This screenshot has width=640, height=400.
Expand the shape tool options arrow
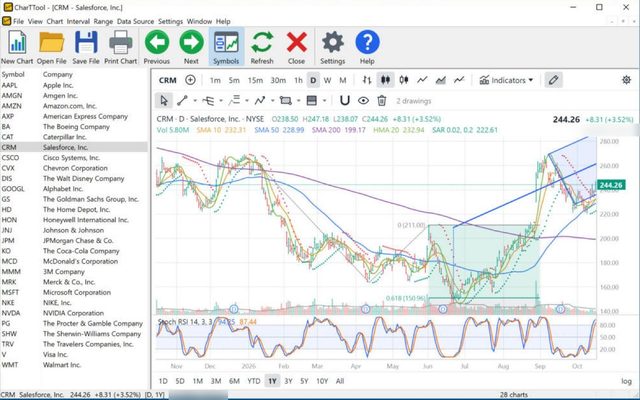pyautogui.click(x=298, y=100)
